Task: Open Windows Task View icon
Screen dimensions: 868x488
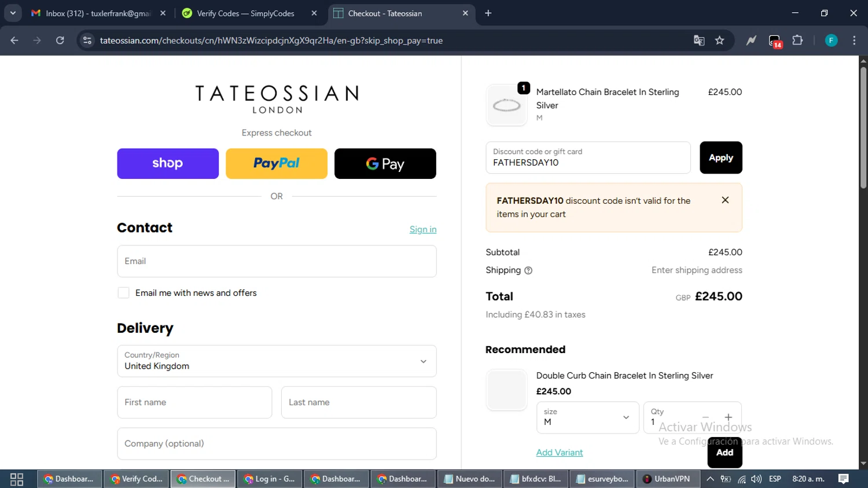Action: [17, 479]
